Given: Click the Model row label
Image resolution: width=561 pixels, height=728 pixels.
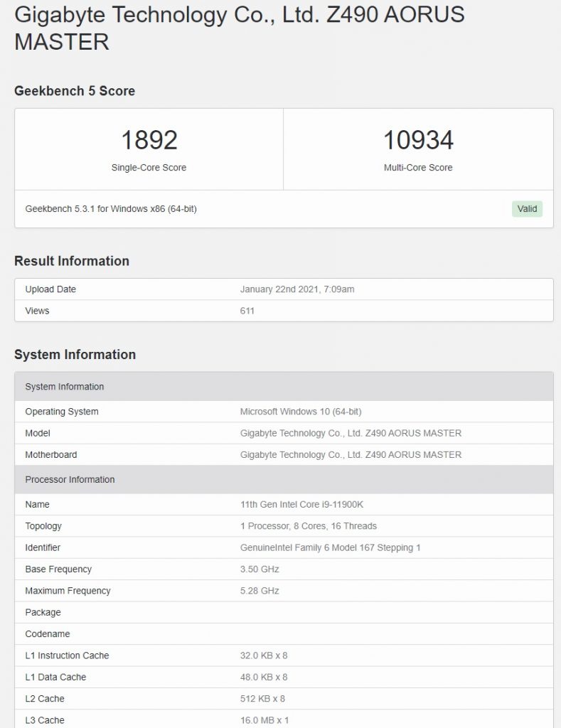Looking at the screenshot, I should 38,433.
